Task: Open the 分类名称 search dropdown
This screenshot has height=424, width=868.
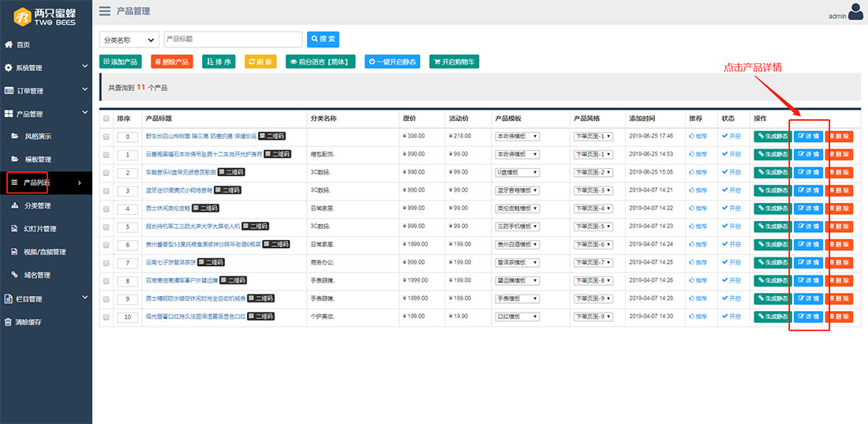Action: pyautogui.click(x=129, y=40)
